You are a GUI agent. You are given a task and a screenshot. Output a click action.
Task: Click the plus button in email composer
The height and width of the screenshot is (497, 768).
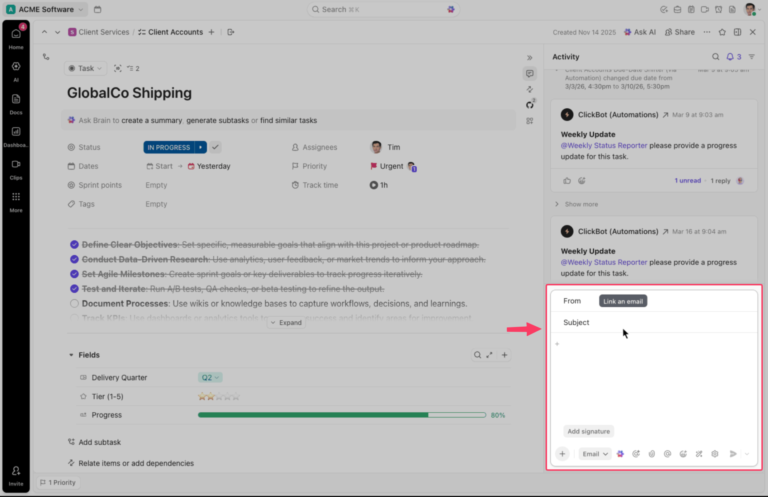coord(562,454)
